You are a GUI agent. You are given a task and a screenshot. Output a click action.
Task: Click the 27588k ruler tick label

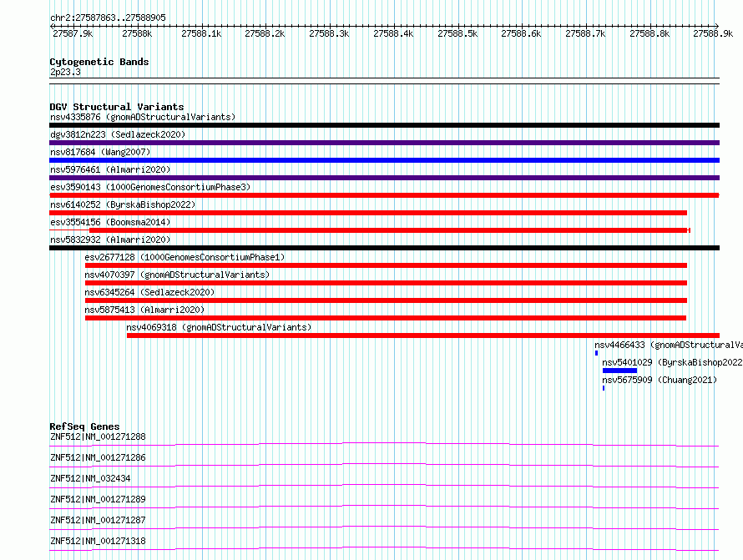pos(137,33)
